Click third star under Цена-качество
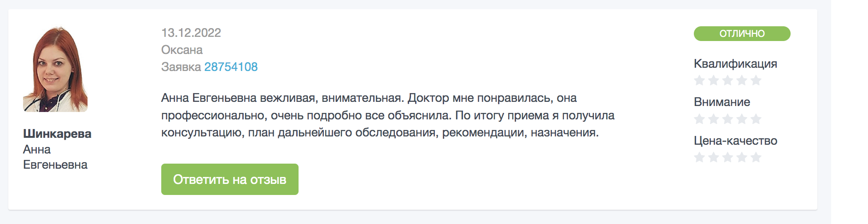 [x=728, y=158]
